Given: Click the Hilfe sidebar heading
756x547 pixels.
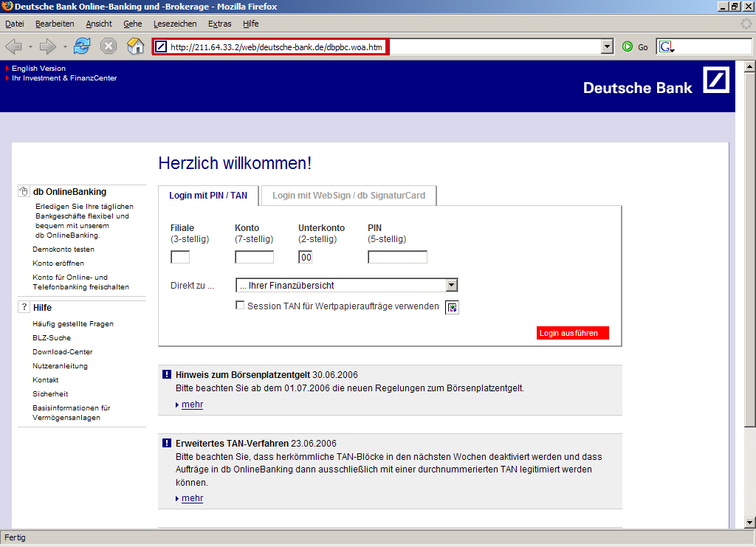Looking at the screenshot, I should click(x=42, y=308).
